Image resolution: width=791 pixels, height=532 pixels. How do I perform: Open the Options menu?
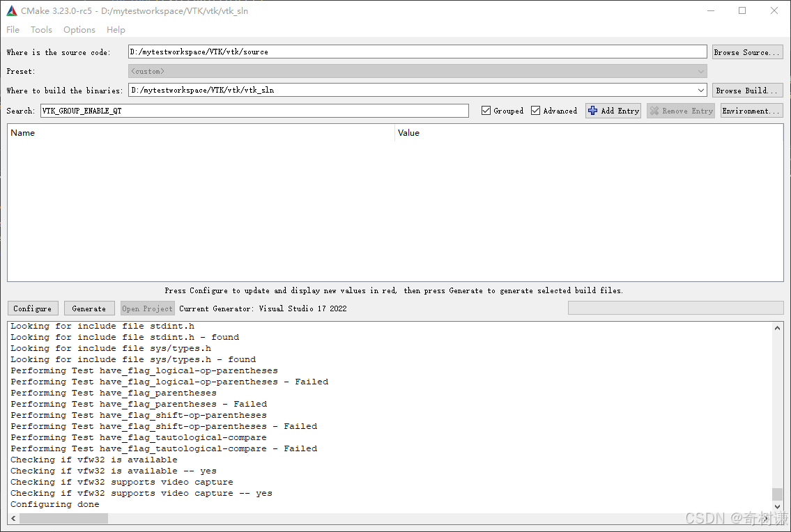coord(79,30)
